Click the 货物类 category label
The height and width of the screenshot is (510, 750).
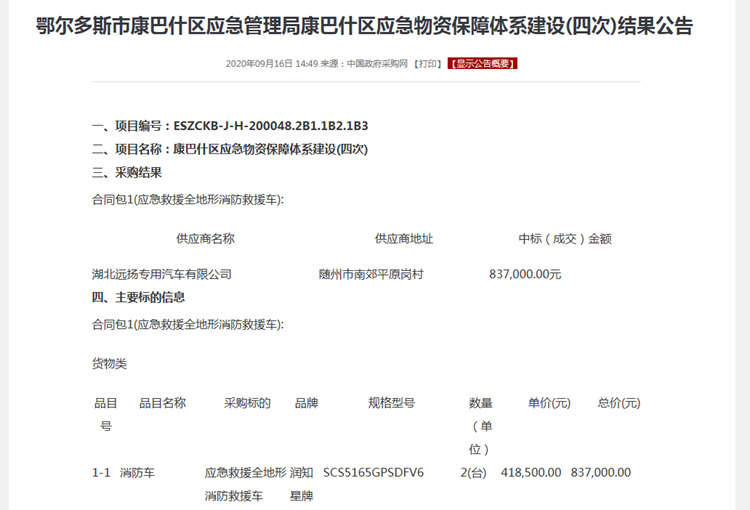[109, 363]
